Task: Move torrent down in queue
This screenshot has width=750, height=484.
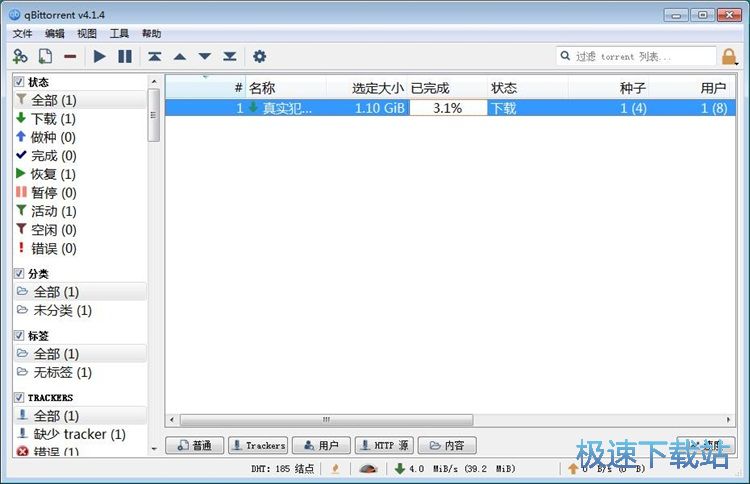Action: coord(205,56)
